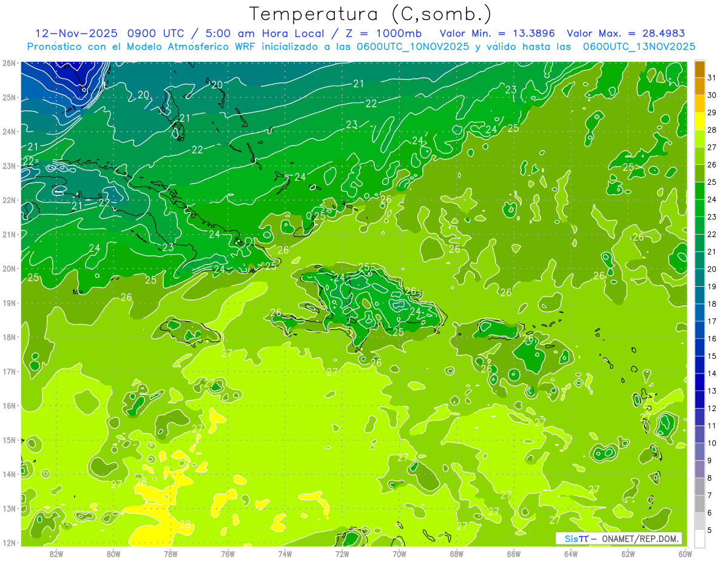Click the '62W' longitude axis label
Viewport: 728px width, 562px height.
pos(628,554)
